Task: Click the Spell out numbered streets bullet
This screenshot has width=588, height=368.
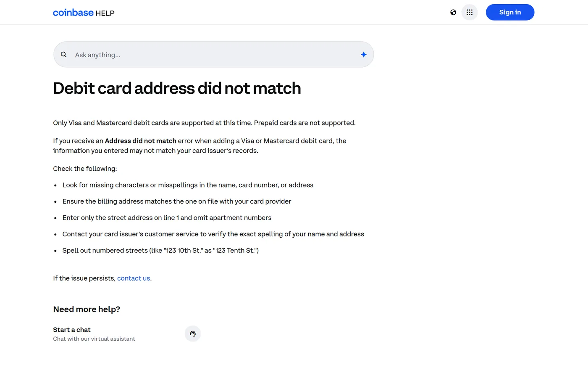Action: point(160,250)
